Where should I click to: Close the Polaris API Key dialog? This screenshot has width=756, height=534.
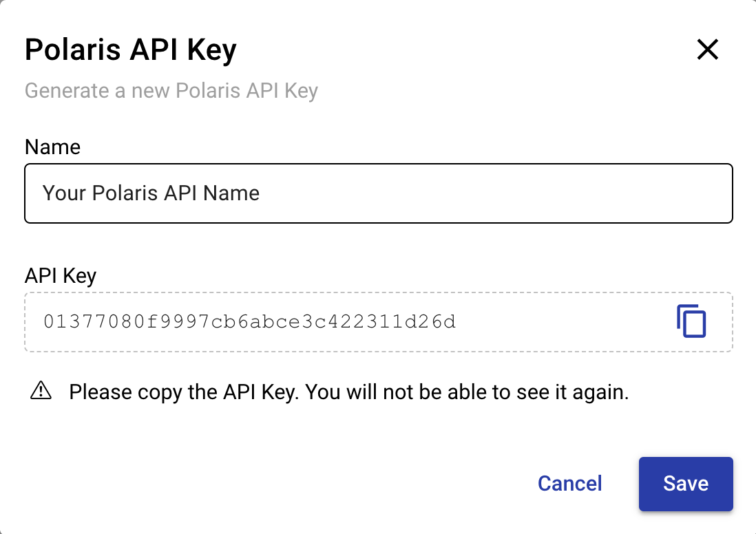click(x=707, y=50)
